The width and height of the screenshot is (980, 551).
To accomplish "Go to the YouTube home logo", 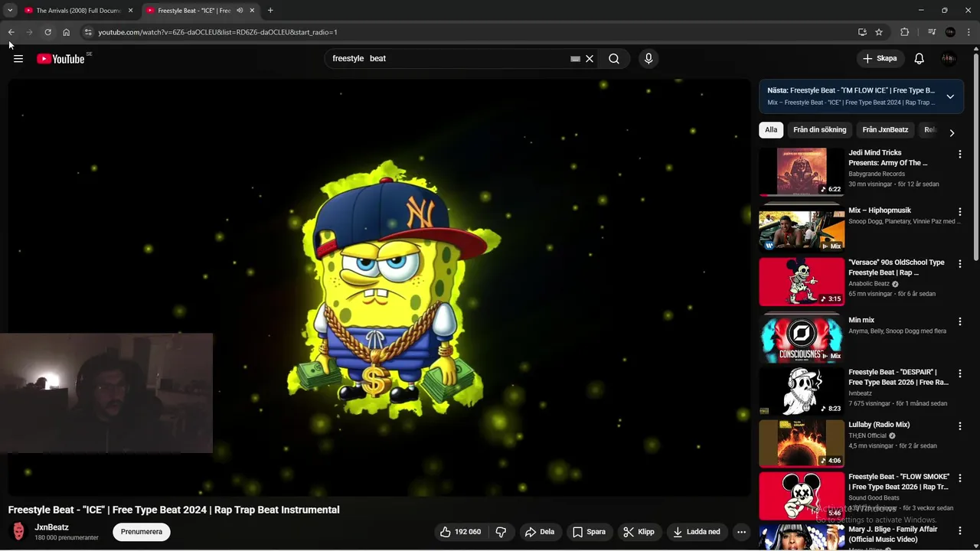I will tap(60, 59).
